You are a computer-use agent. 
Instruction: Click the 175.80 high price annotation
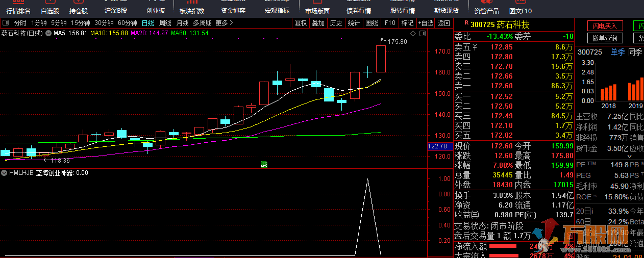(398, 42)
